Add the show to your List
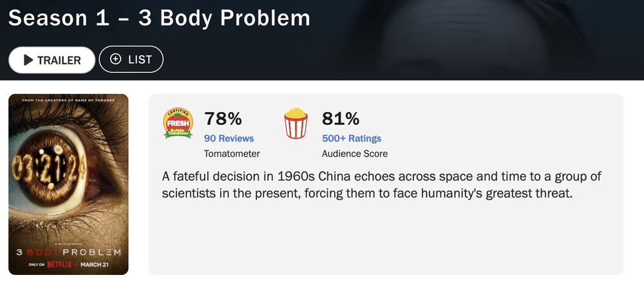Image resolution: width=644 pixels, height=302 pixels. tap(131, 59)
